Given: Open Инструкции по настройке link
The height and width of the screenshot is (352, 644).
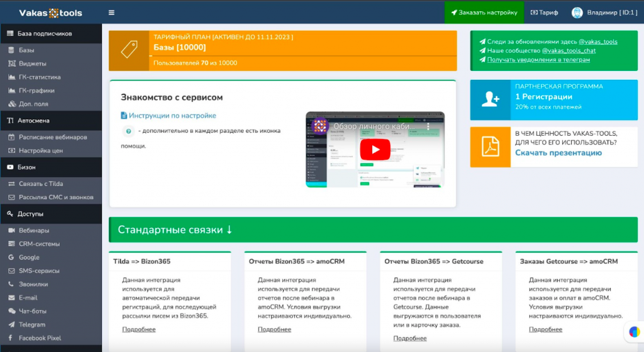Looking at the screenshot, I should click(x=169, y=116).
